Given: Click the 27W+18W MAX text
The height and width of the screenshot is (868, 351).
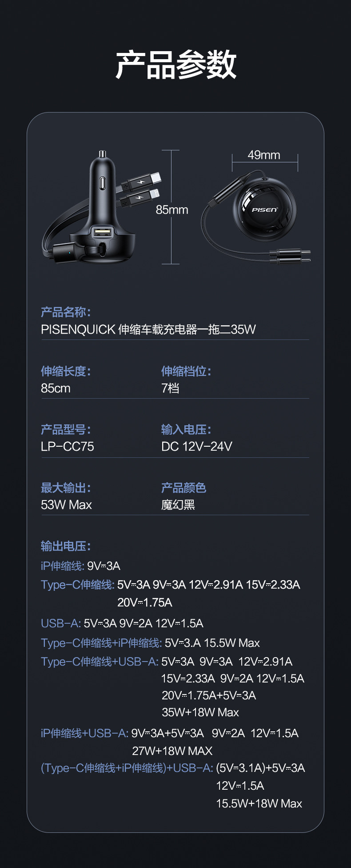Looking at the screenshot, I should pyautogui.click(x=172, y=751).
